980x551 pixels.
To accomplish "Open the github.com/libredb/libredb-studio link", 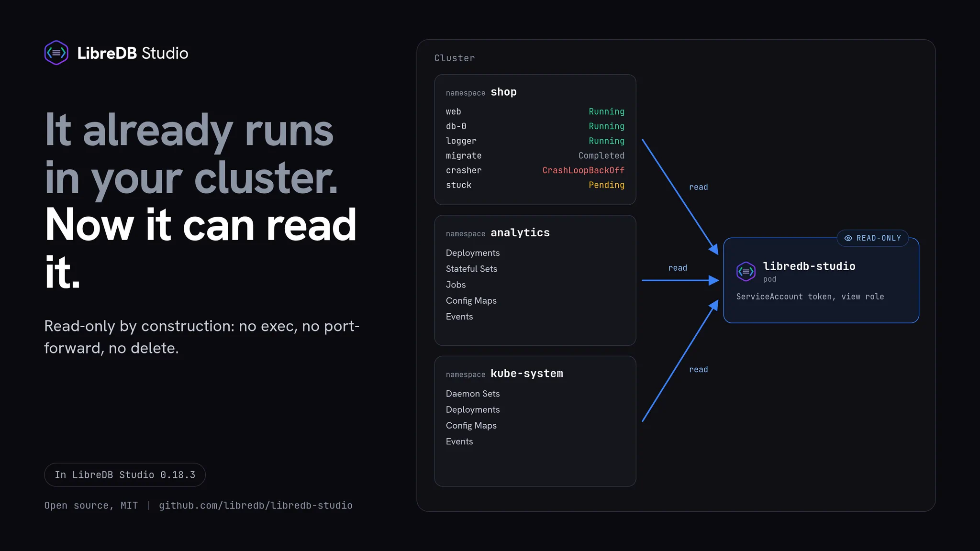I will (x=256, y=506).
